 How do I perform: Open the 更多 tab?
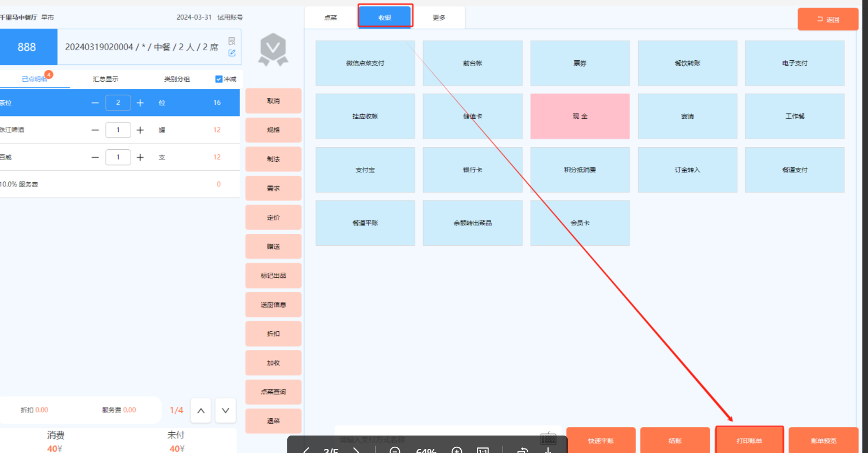click(x=439, y=18)
